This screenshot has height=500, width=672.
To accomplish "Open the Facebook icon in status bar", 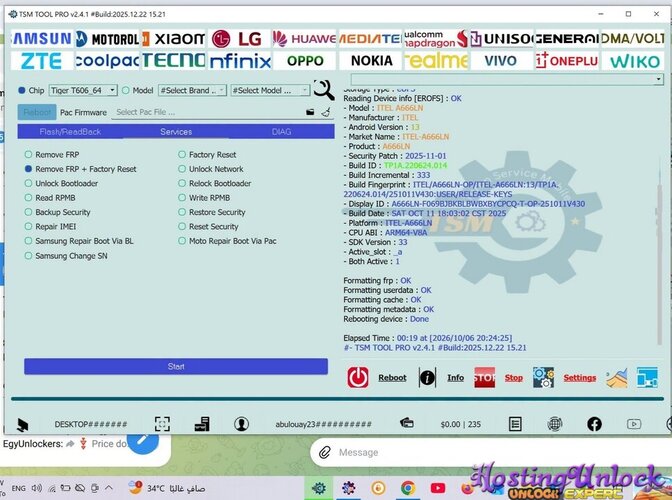I will (594, 424).
